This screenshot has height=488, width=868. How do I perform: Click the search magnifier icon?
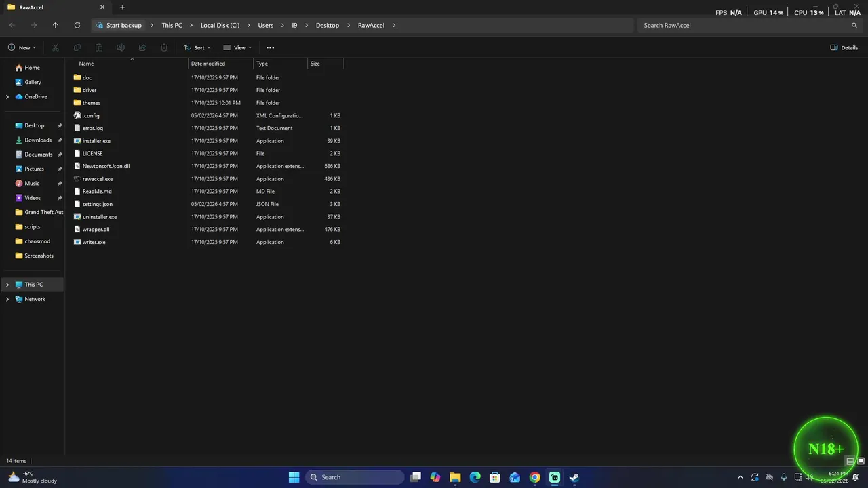pyautogui.click(x=854, y=25)
